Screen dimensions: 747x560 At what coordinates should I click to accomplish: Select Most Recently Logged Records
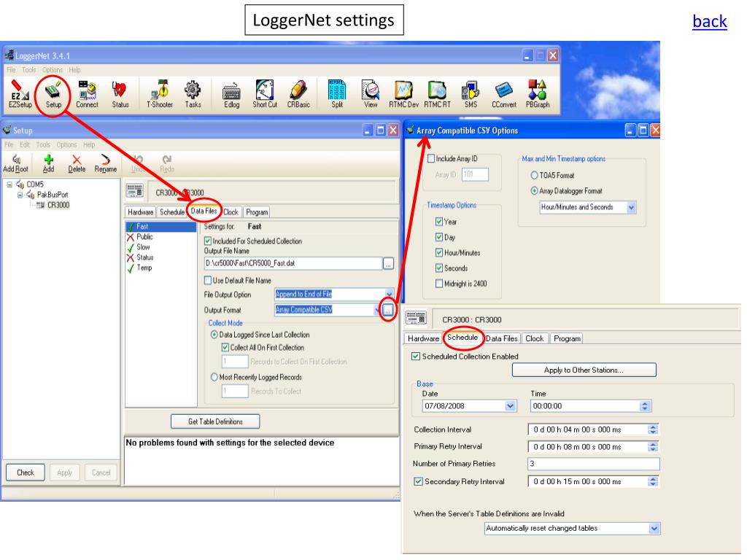(214, 377)
